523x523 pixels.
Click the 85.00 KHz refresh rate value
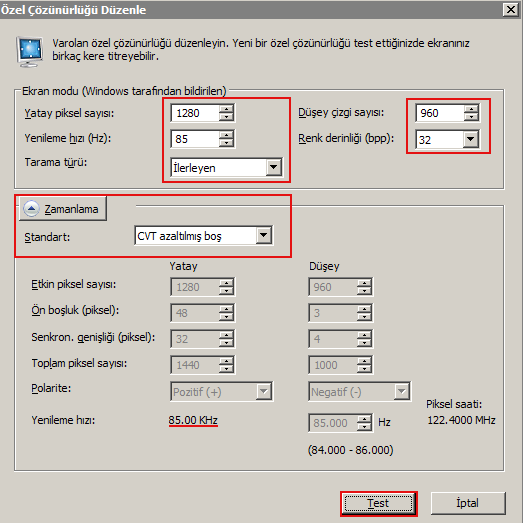[x=193, y=420]
